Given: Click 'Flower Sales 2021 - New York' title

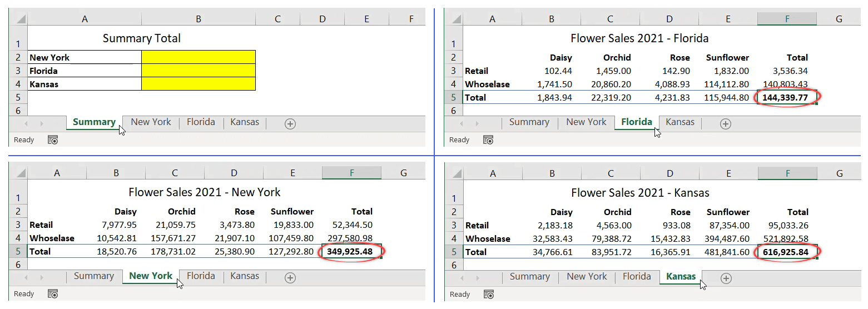Looking at the screenshot, I should click(205, 192).
